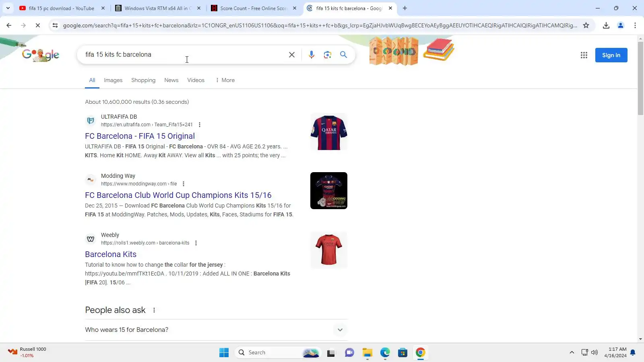Open File Explorer from taskbar

point(367,353)
